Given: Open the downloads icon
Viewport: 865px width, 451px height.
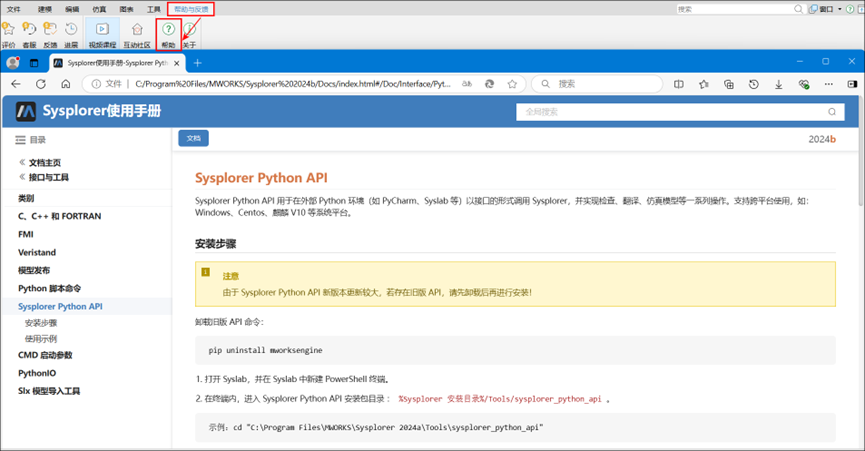Looking at the screenshot, I should pyautogui.click(x=778, y=84).
